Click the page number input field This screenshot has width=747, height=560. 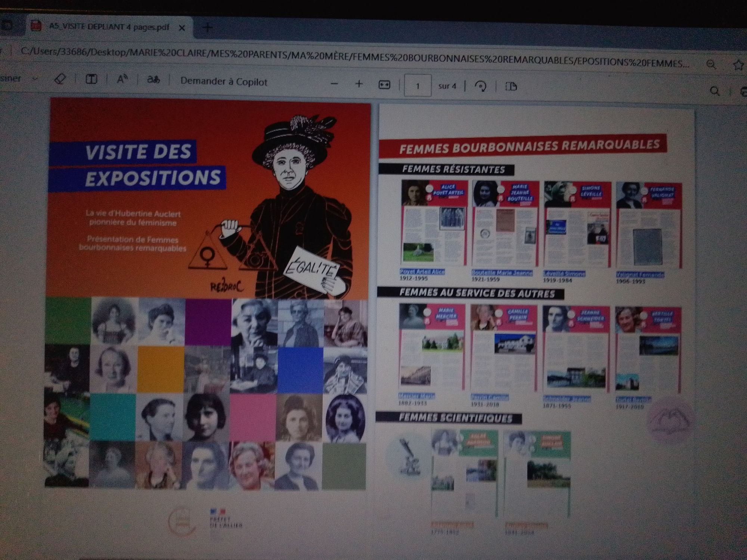pos(418,86)
